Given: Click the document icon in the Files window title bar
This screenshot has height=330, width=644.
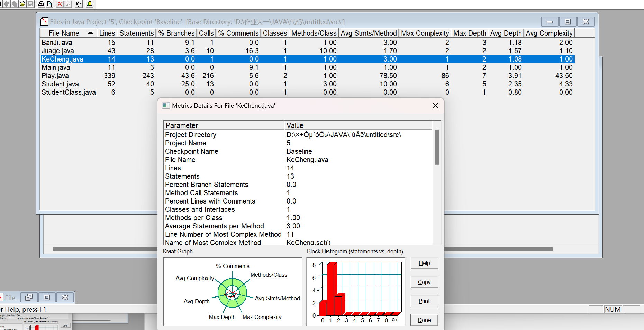Looking at the screenshot, I should [44, 22].
